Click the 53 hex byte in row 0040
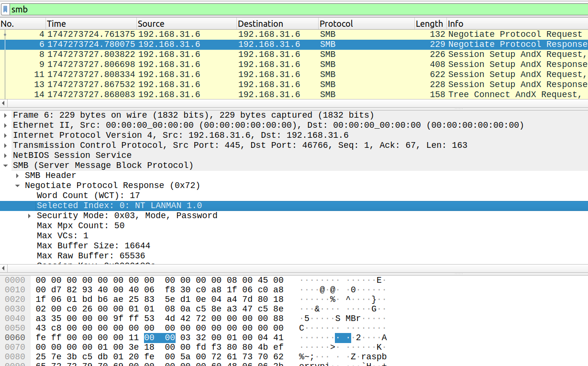The height and width of the screenshot is (366, 588). (x=149, y=318)
